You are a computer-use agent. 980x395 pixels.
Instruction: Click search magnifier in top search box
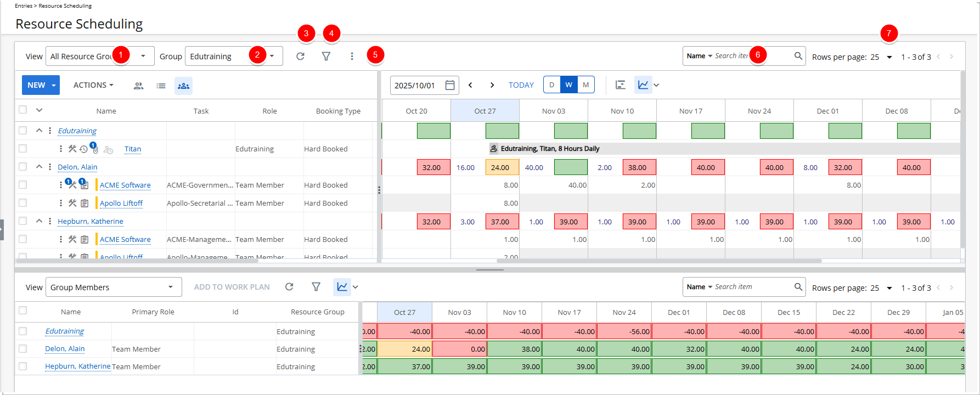click(798, 56)
